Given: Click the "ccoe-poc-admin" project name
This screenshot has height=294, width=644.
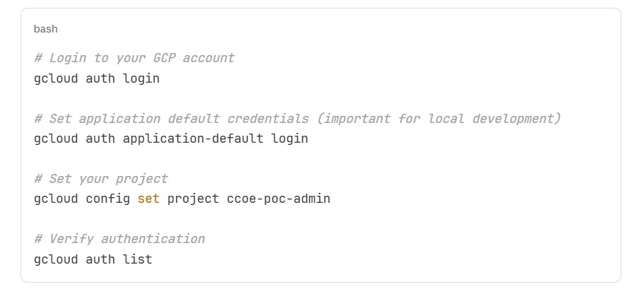Looking at the screenshot, I should (x=279, y=199).
